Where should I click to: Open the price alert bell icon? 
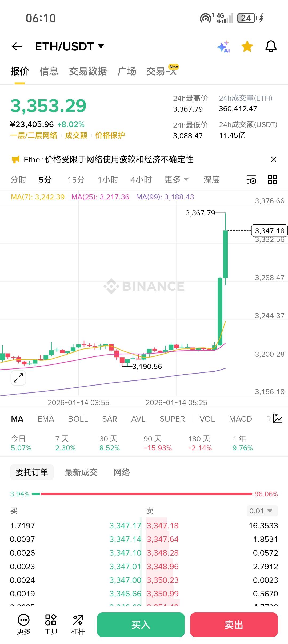tap(271, 46)
